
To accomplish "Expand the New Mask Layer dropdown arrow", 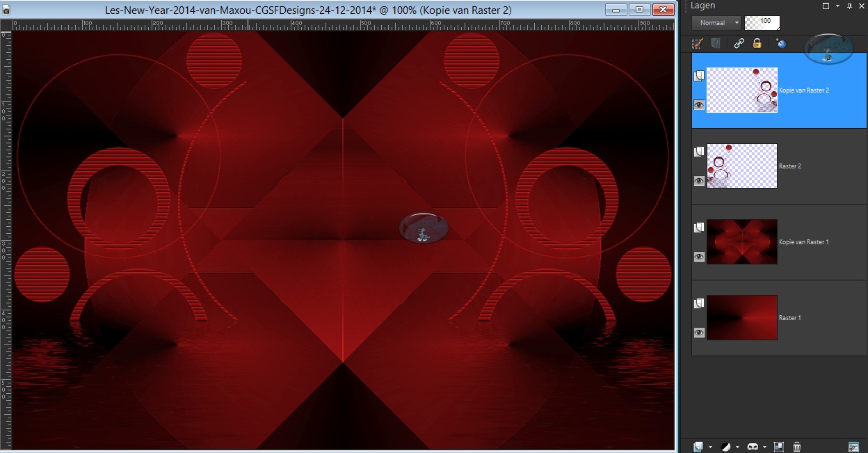I will pyautogui.click(x=764, y=447).
